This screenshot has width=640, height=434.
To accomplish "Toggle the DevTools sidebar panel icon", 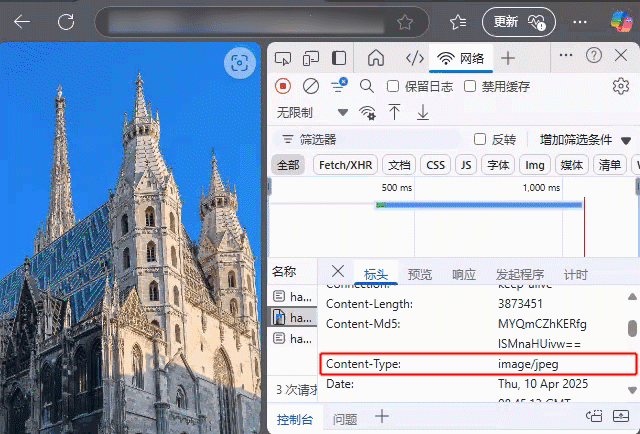I will click(339, 58).
